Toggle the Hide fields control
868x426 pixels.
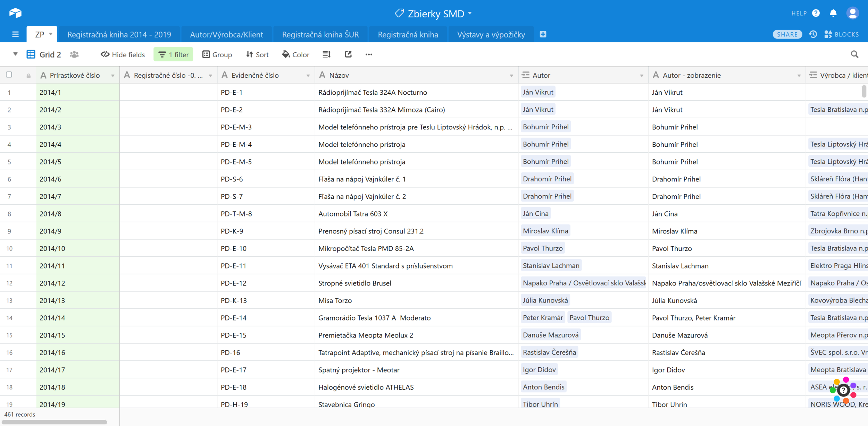[x=123, y=54]
